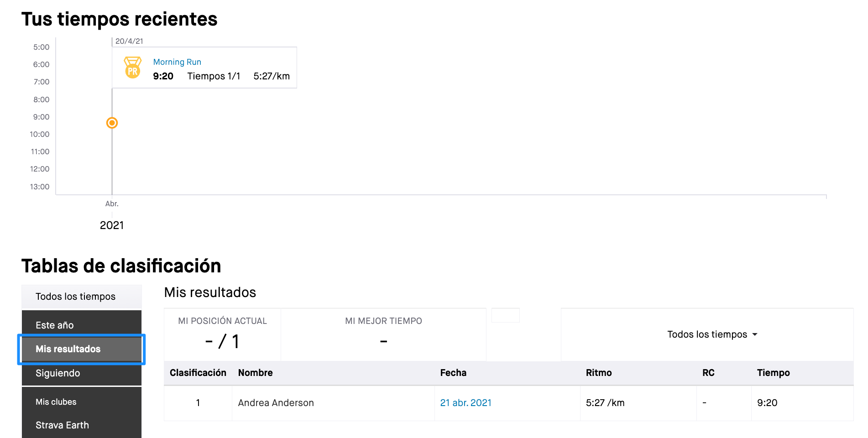Click the Ritmo column header
The height and width of the screenshot is (438, 868).
point(598,373)
